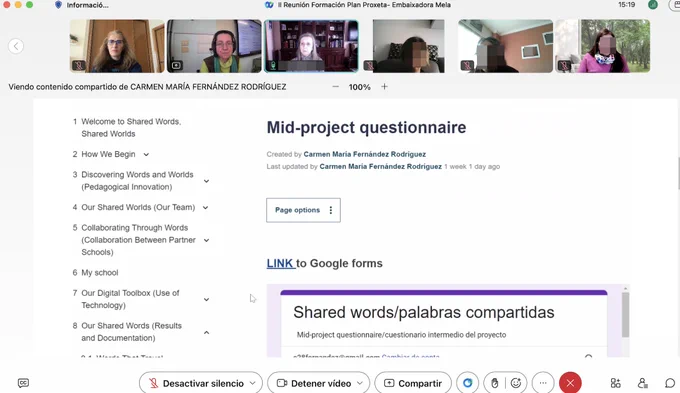Open Welcome to Shared Words, Shared Worlds page
Screen dimensions: 680x393
pyautogui.click(x=131, y=128)
